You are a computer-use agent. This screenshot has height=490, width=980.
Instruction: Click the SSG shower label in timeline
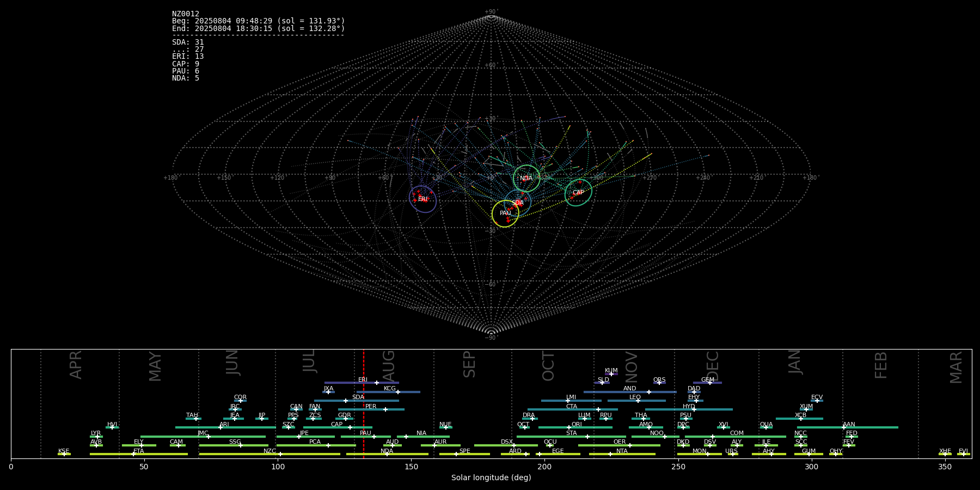[235, 442]
